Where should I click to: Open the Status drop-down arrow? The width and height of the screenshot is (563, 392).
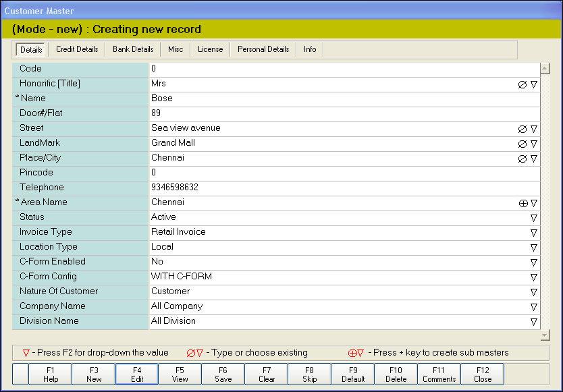pyautogui.click(x=533, y=218)
